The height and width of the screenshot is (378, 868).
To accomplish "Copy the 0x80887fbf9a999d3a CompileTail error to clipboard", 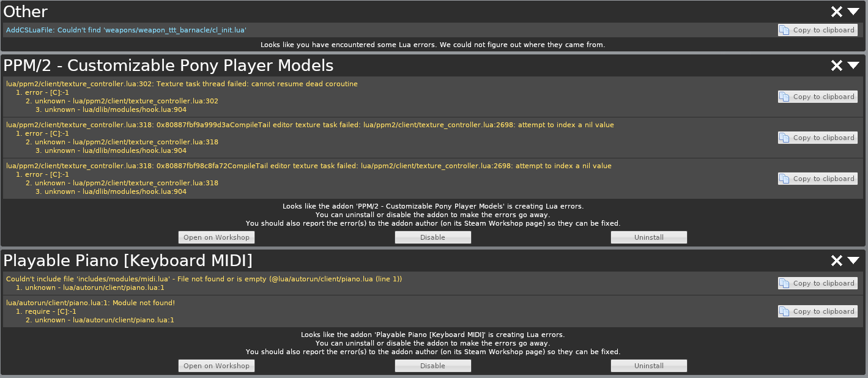I will coord(817,138).
